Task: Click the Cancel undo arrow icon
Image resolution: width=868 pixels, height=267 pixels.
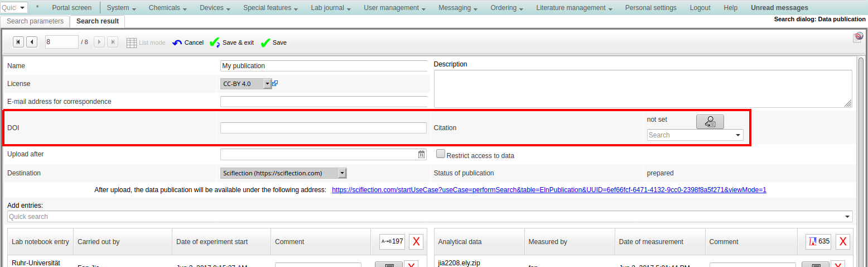Action: pos(177,42)
